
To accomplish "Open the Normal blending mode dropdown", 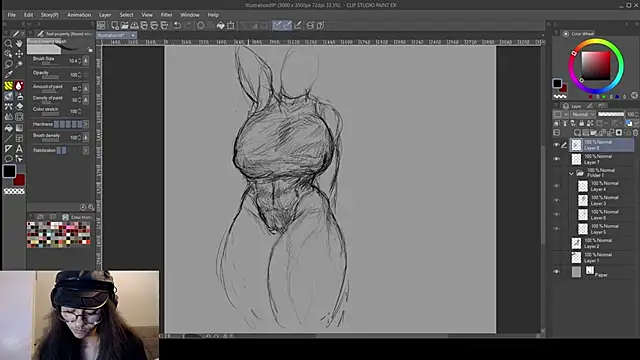I will pyautogui.click(x=582, y=114).
